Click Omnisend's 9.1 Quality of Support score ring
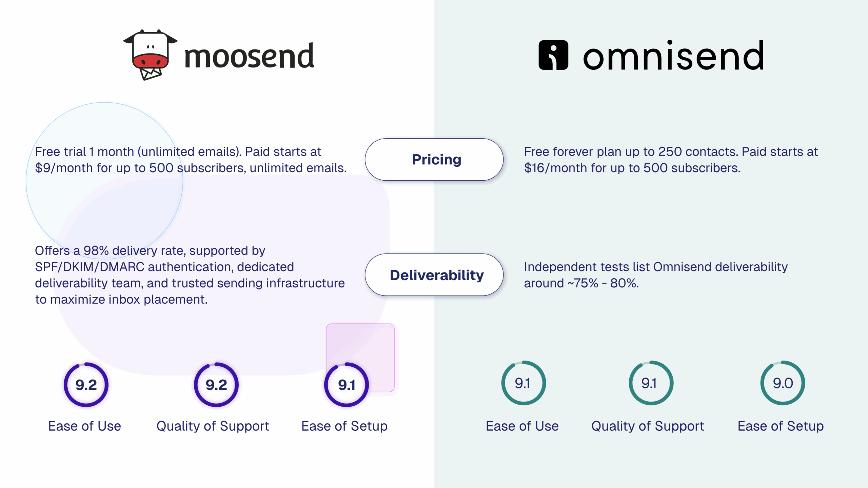 pyautogui.click(x=651, y=383)
